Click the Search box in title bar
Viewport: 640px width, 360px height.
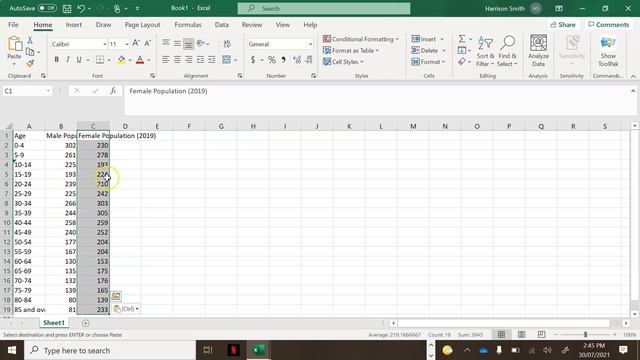click(x=324, y=8)
